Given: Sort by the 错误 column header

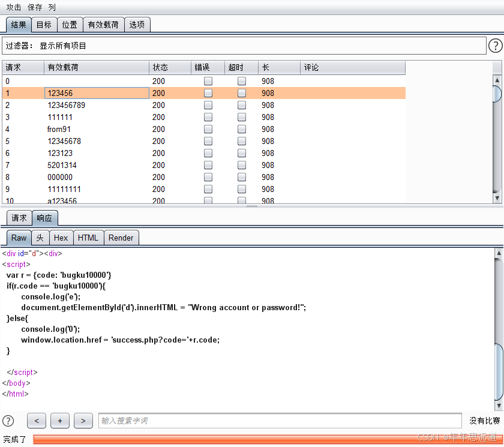Looking at the screenshot, I should [208, 67].
